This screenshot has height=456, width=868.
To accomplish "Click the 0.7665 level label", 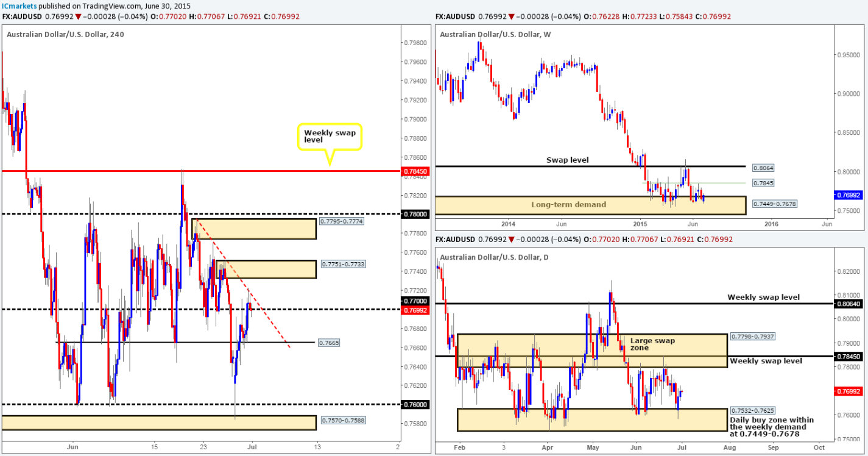I will click(330, 343).
